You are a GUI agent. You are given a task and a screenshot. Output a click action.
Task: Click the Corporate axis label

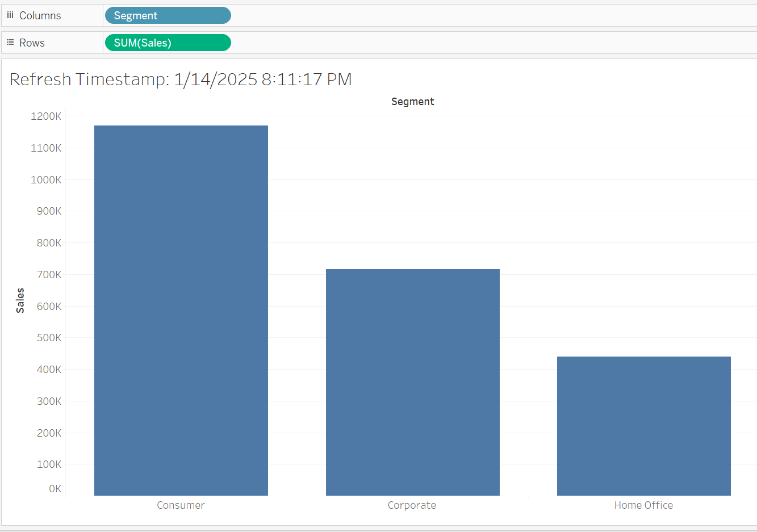click(412, 505)
